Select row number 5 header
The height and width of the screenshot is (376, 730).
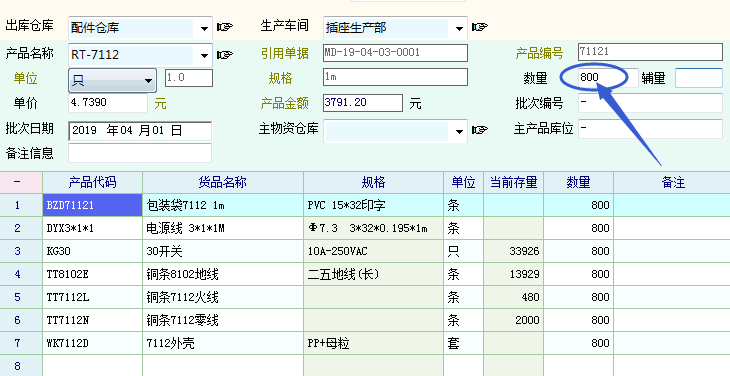click(17, 297)
